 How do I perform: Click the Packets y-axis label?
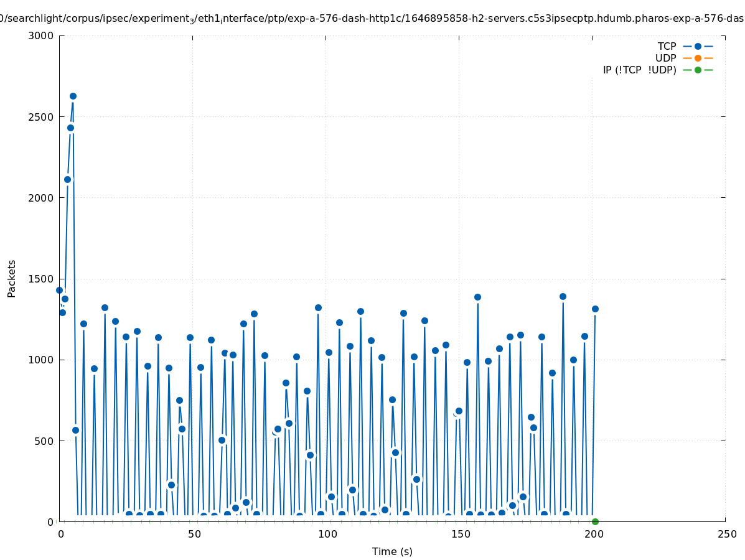pos(12,278)
